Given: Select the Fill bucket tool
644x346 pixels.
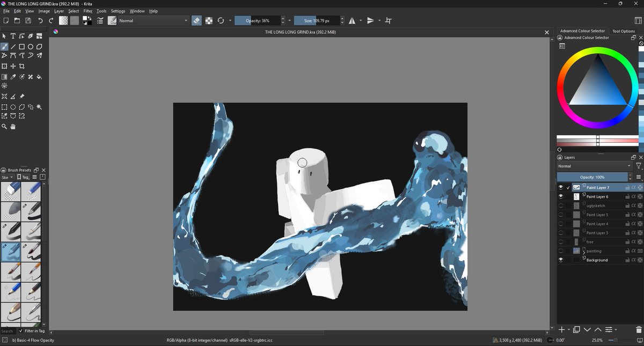Looking at the screenshot, I should [39, 77].
